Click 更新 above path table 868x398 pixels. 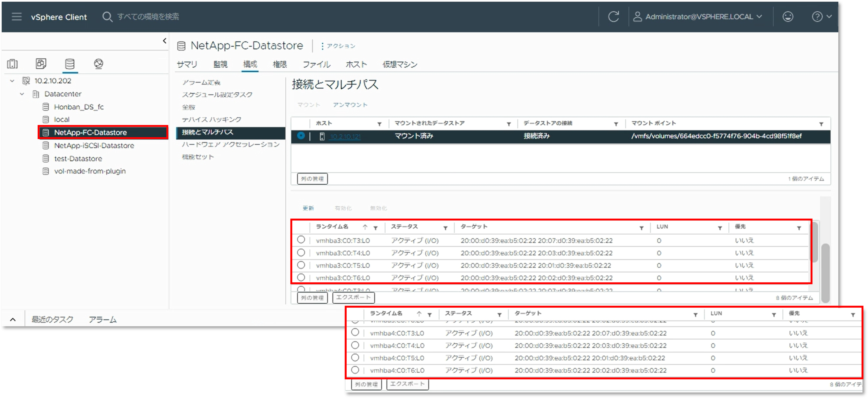pyautogui.click(x=308, y=208)
